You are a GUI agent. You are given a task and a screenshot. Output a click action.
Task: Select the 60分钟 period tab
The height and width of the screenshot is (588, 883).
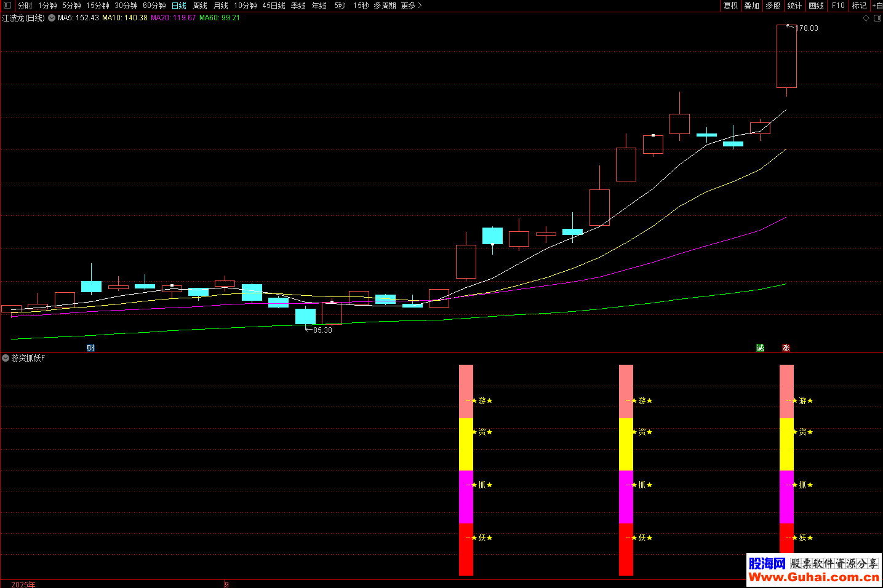pyautogui.click(x=154, y=6)
